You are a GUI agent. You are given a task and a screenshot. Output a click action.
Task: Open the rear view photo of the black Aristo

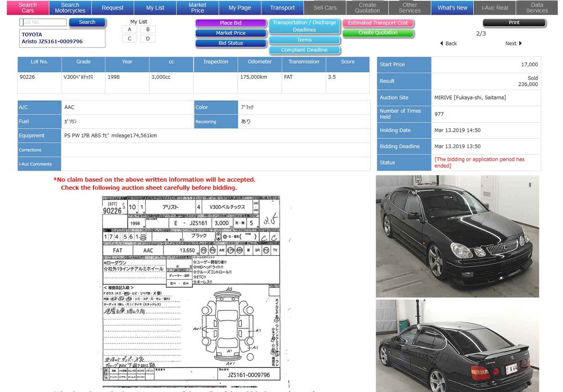pyautogui.click(x=457, y=346)
